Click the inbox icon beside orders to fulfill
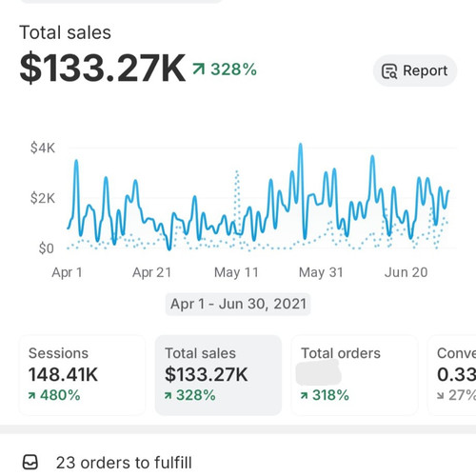476x476 pixels. click(x=30, y=462)
